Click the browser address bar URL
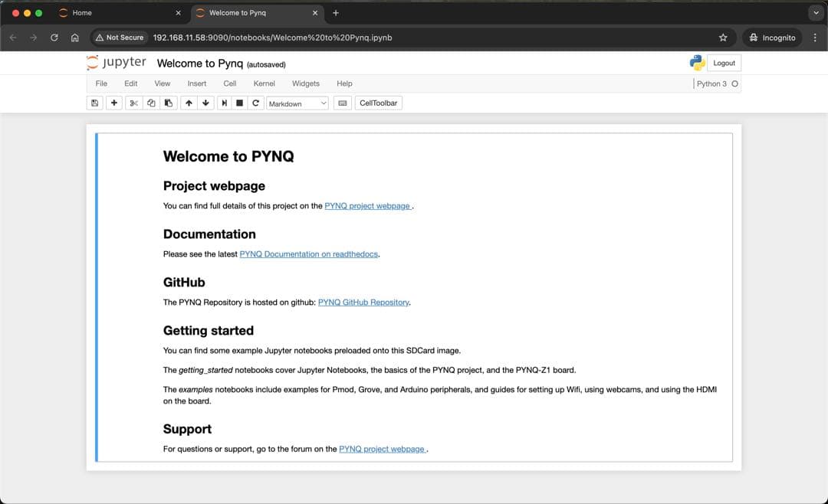 [272, 38]
